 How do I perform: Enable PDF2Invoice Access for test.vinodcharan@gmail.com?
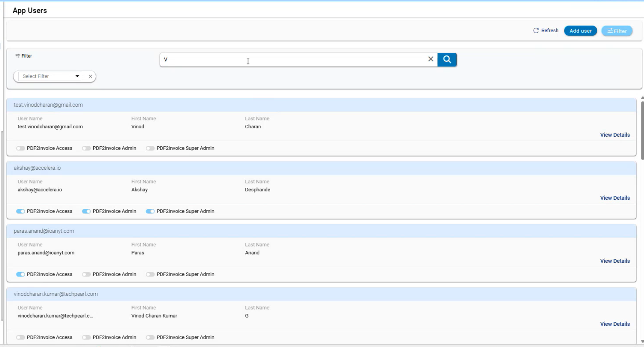20,148
